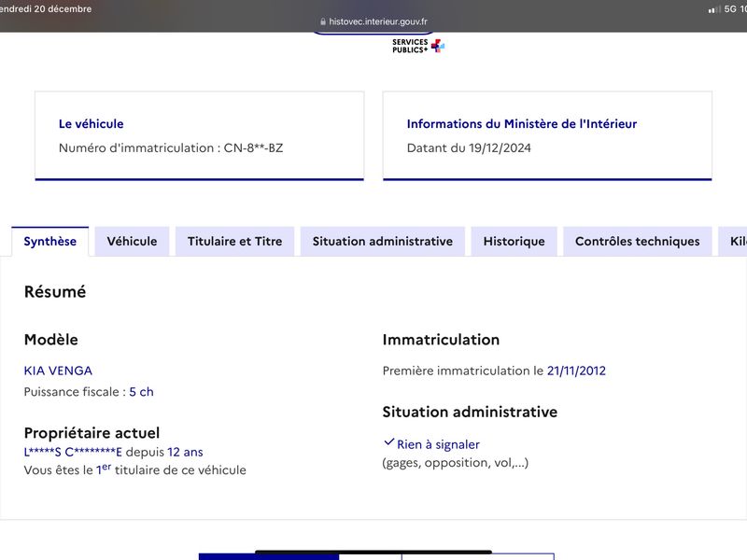The width and height of the screenshot is (747, 560).
Task: Tap the 5G signal indicator in status bar
Action: click(x=730, y=9)
